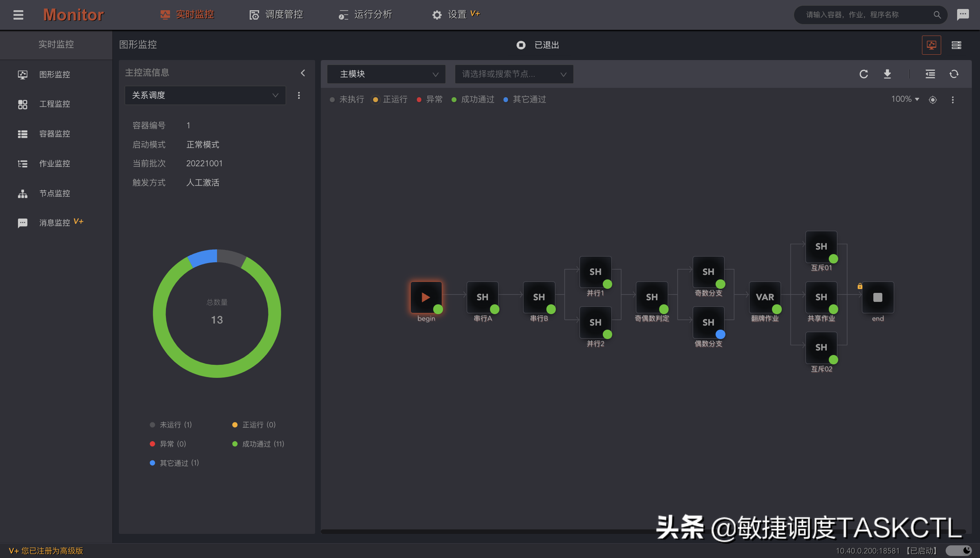The width and height of the screenshot is (980, 558).
Task: Click the search magnifier icon
Action: click(x=937, y=15)
